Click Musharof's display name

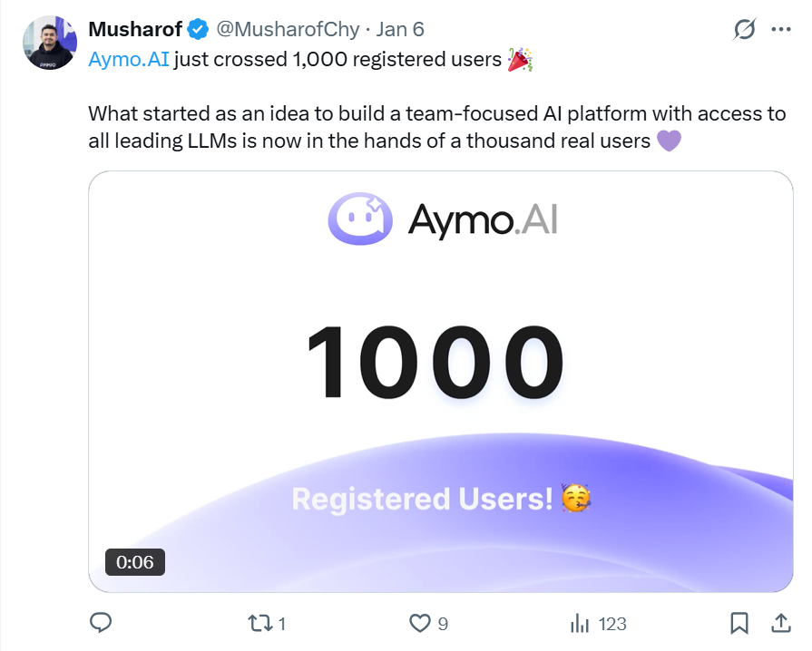click(136, 28)
